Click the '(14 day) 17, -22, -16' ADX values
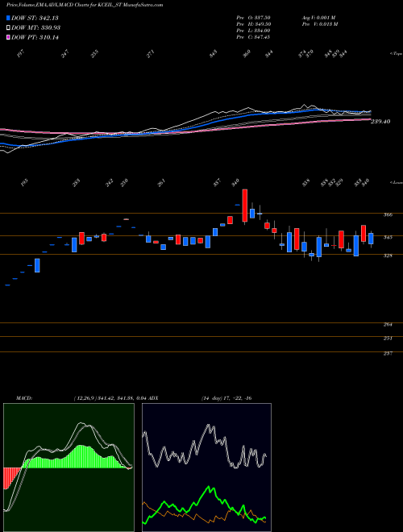 (x=226, y=398)
